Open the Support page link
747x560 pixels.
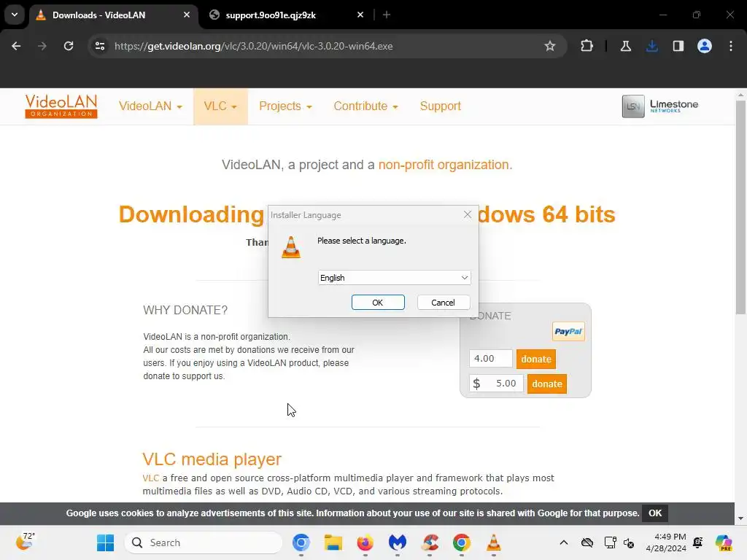tap(440, 106)
